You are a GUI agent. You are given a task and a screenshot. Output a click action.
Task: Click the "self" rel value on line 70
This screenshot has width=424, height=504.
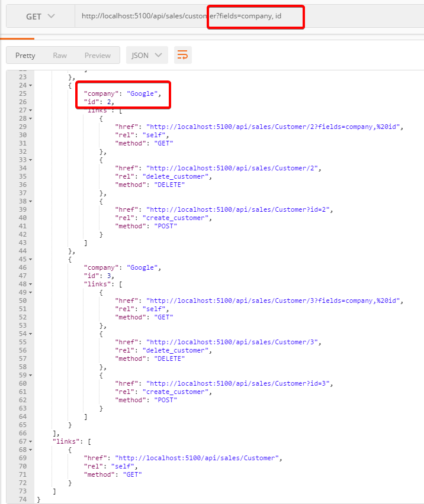[x=123, y=466]
